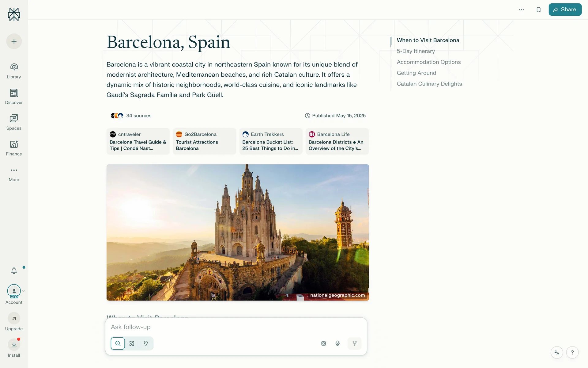The image size is (588, 368).
Task: Switch to Labs lightbulb mode
Action: tap(146, 343)
